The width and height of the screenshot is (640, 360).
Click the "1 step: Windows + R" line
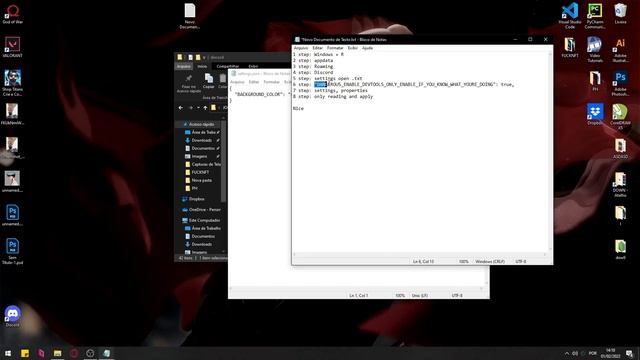click(318, 54)
